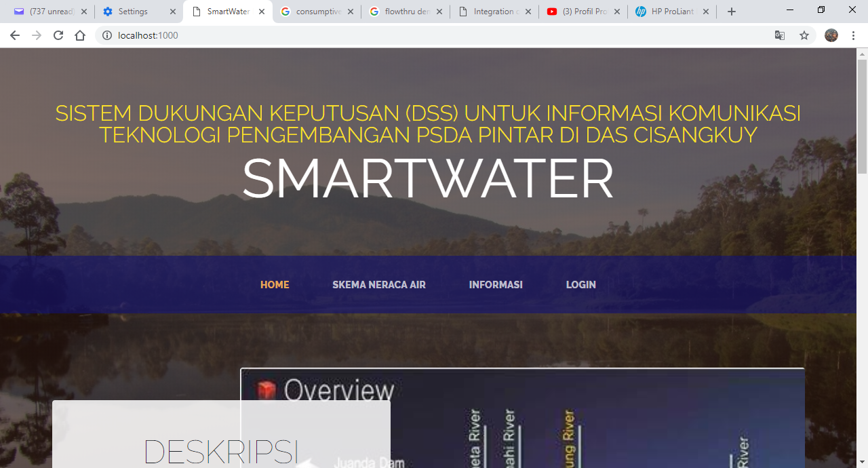The width and height of the screenshot is (868, 468).
Task: Switch to the YouTube Profil tab
Action: [x=581, y=12]
